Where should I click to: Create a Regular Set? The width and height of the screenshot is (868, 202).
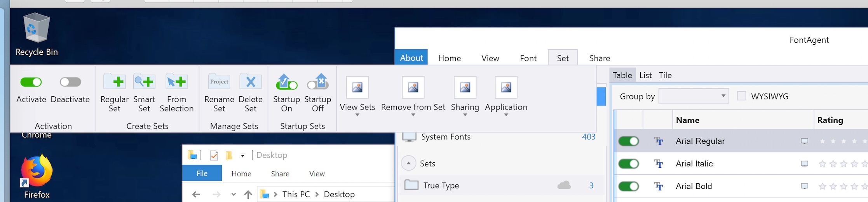point(114,82)
